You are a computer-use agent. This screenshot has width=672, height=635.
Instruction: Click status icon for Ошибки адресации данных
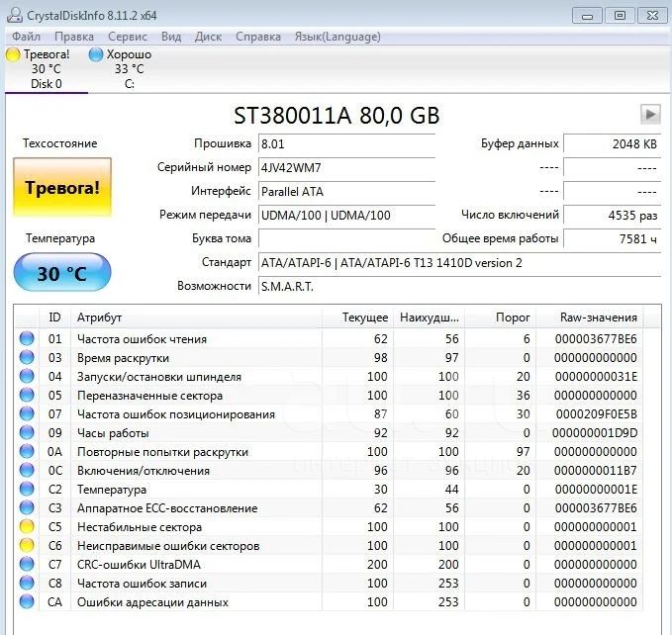point(27,602)
